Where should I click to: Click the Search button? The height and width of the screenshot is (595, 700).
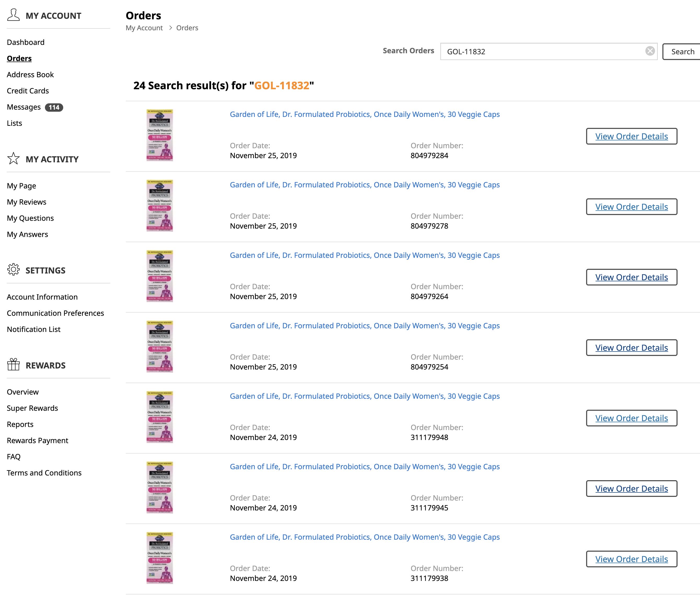tap(682, 52)
